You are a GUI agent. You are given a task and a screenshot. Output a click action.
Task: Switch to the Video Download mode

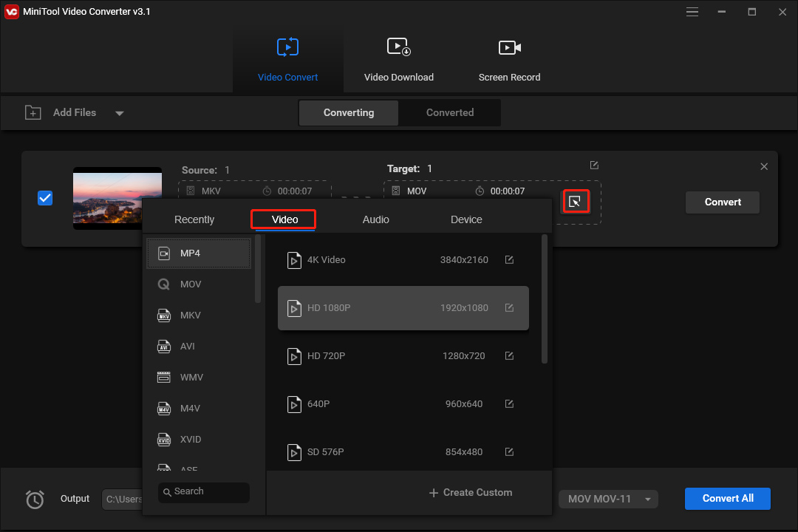[398, 59]
